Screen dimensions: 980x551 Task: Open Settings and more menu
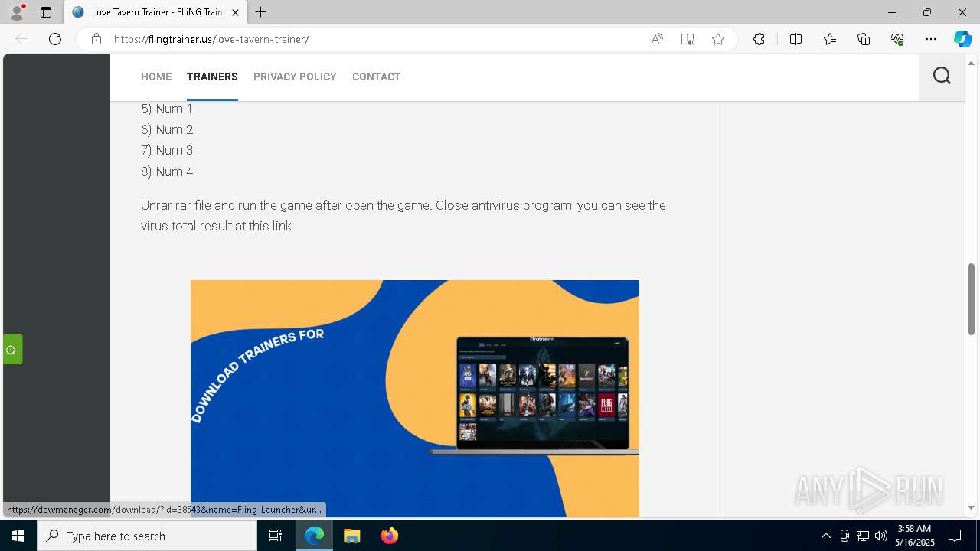pyautogui.click(x=931, y=39)
